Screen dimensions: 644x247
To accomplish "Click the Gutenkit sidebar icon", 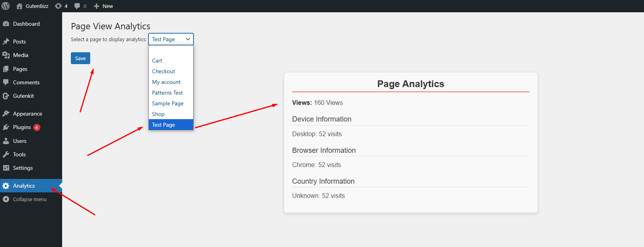I will (6, 96).
